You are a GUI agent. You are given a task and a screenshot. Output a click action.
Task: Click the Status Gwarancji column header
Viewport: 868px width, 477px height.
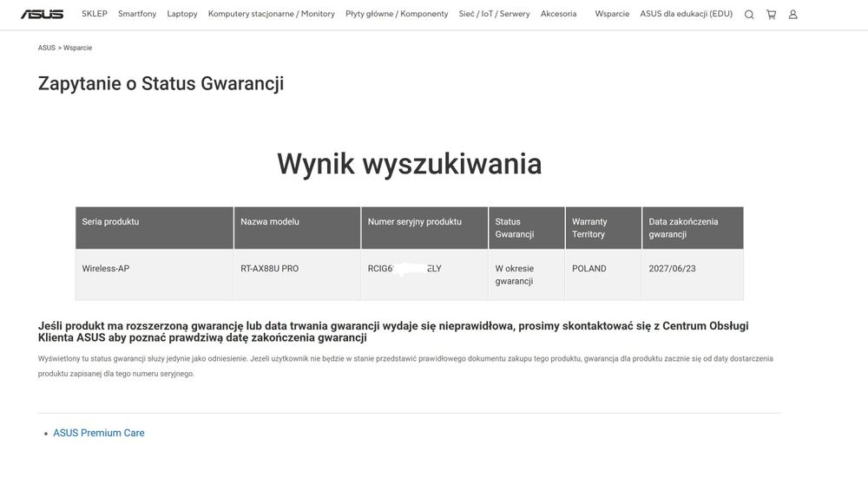coord(527,228)
